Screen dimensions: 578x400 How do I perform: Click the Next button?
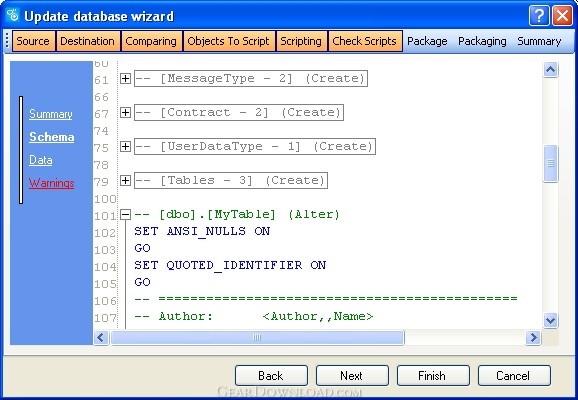[x=352, y=376]
